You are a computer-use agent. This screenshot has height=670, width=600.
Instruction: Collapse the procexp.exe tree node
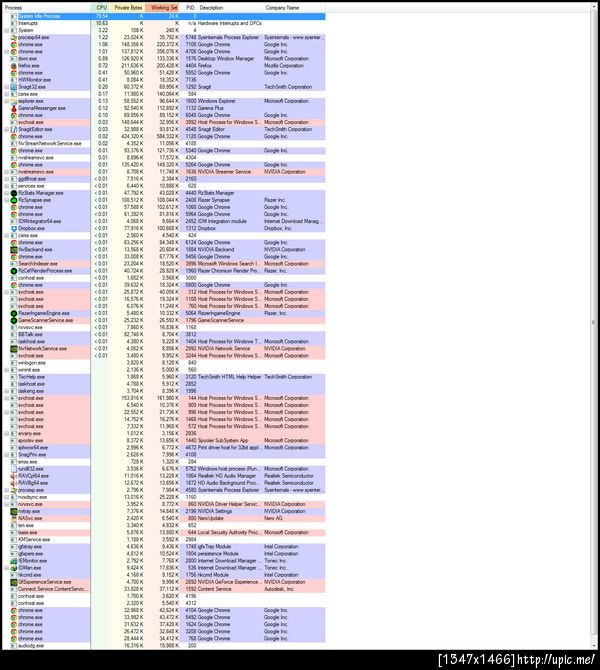tap(6, 490)
